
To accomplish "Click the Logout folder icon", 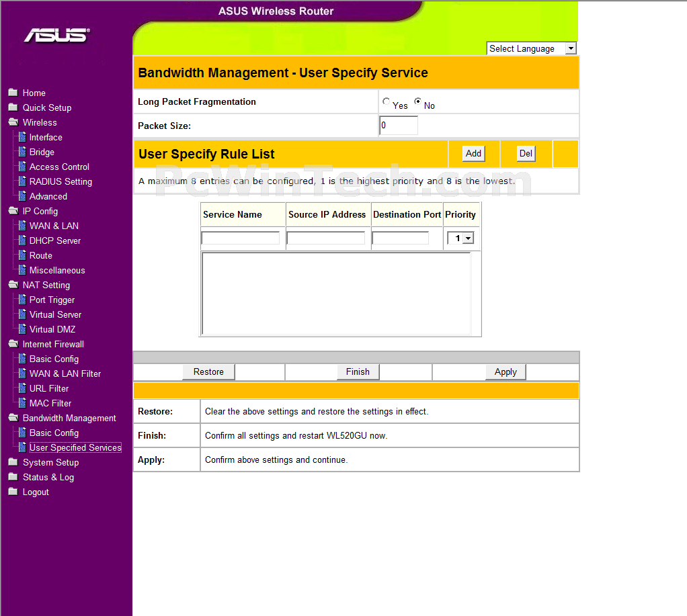I will click(13, 492).
